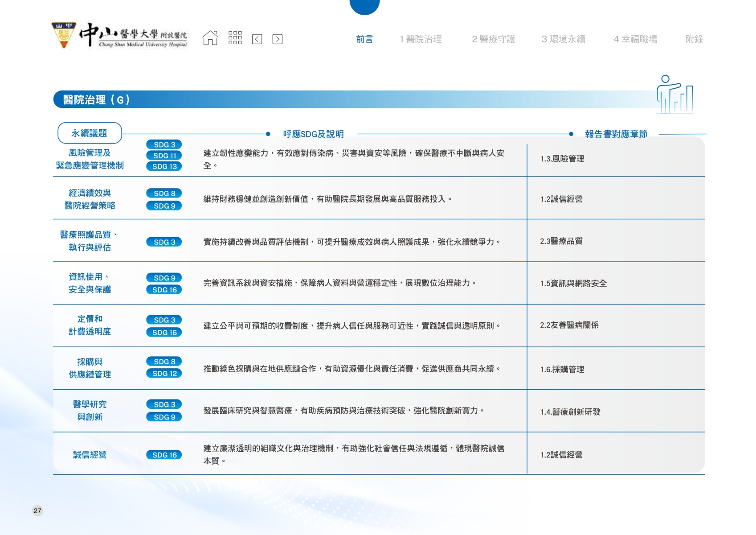Click the home icon in header
Screen dimensions: 756x535
tap(210, 38)
